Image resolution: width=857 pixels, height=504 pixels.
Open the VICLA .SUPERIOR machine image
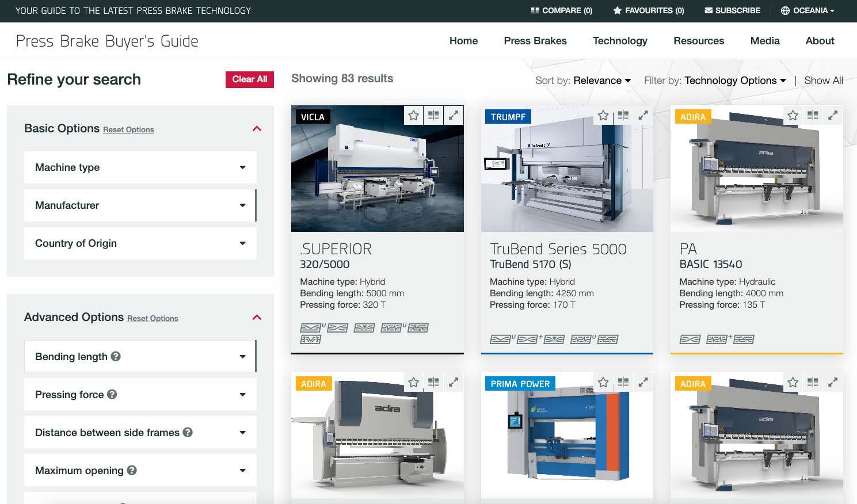tap(378, 169)
